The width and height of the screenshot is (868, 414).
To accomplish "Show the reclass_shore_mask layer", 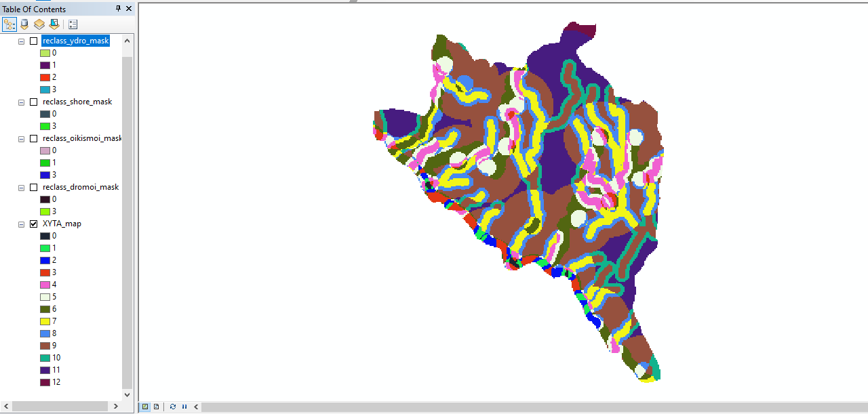I will (33, 102).
